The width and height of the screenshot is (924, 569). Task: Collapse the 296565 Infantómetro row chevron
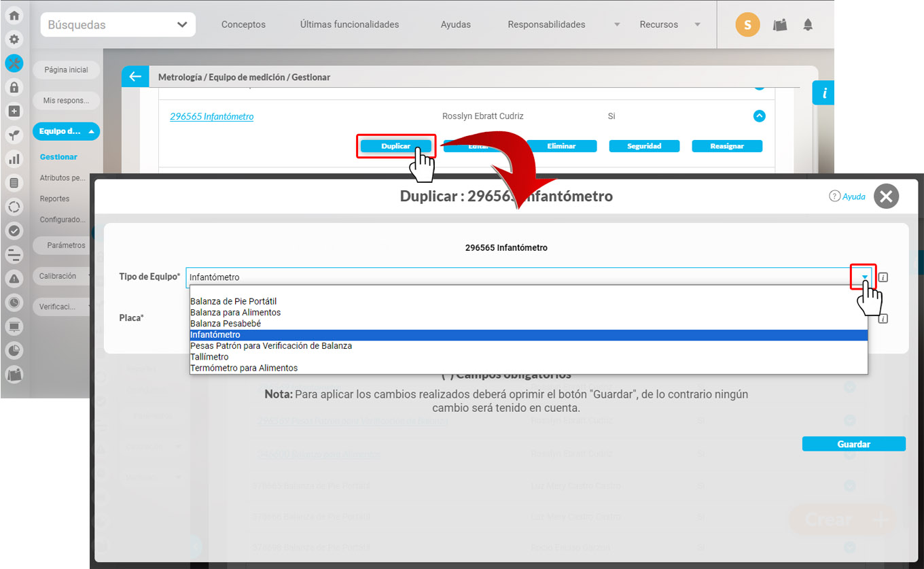[760, 116]
